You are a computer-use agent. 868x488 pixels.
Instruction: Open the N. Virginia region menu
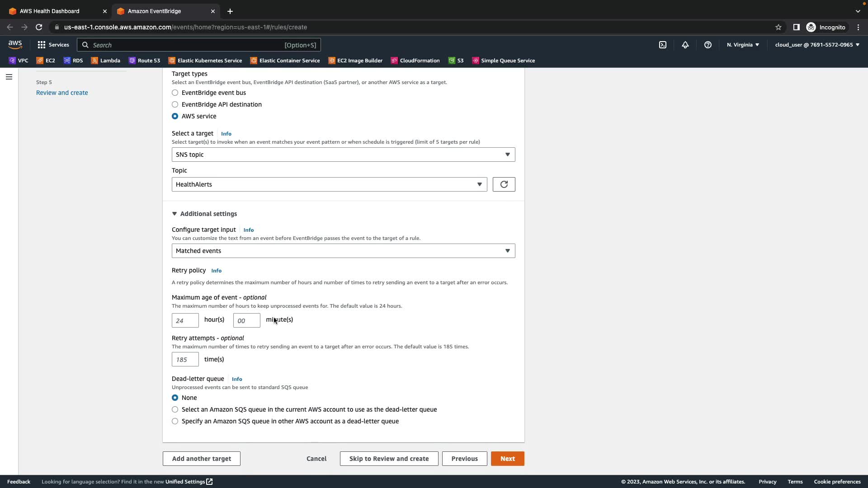click(x=743, y=45)
